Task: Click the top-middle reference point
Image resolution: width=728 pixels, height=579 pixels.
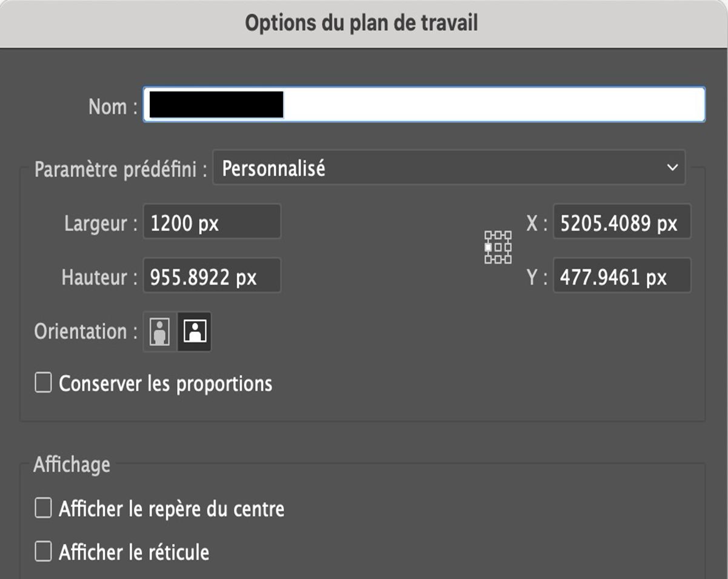Action: coord(498,235)
